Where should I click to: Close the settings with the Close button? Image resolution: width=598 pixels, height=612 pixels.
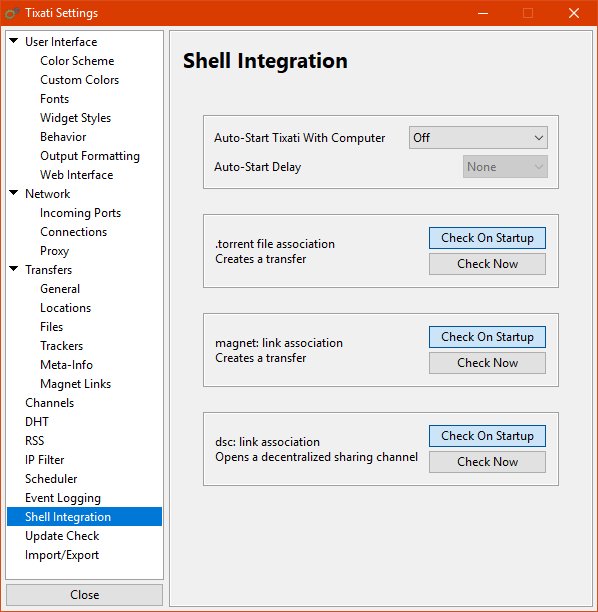point(84,595)
